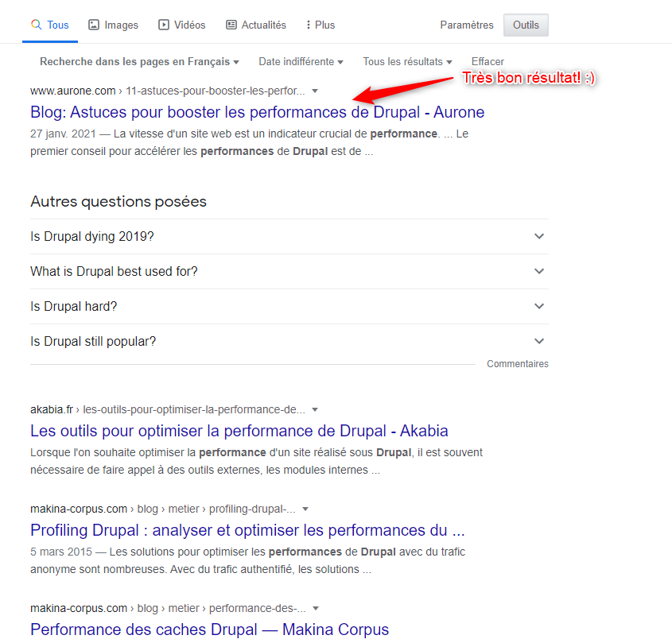Viewport: 672px width, 643px height.
Task: Open options arrow for performance-des URL
Action: (x=316, y=608)
